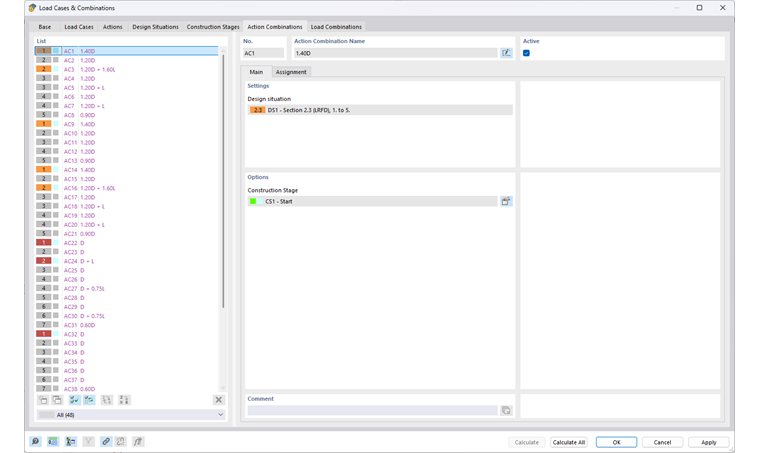Click the grayed filter icon in the bottom toolbar
Image resolution: width=760 pixels, height=453 pixels.
(x=88, y=441)
